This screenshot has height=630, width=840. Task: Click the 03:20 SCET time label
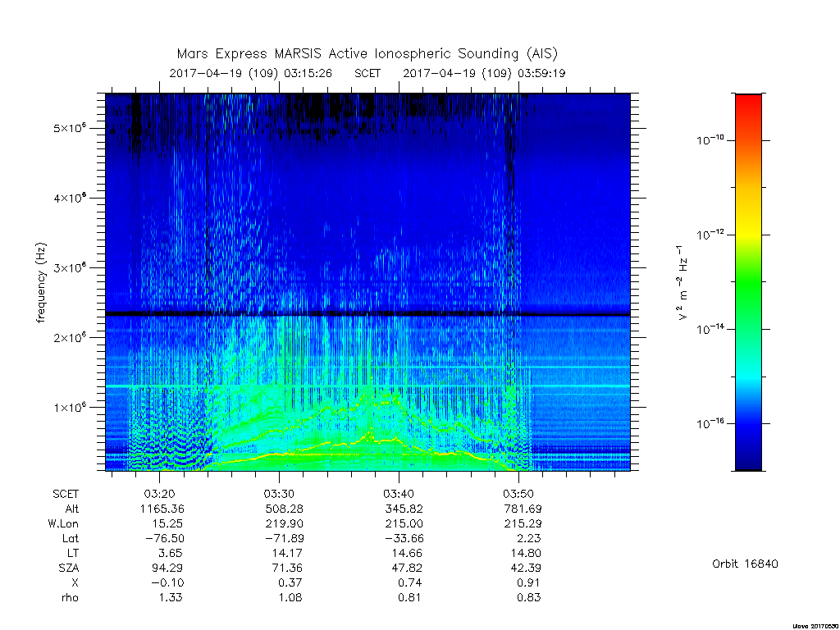pos(159,494)
